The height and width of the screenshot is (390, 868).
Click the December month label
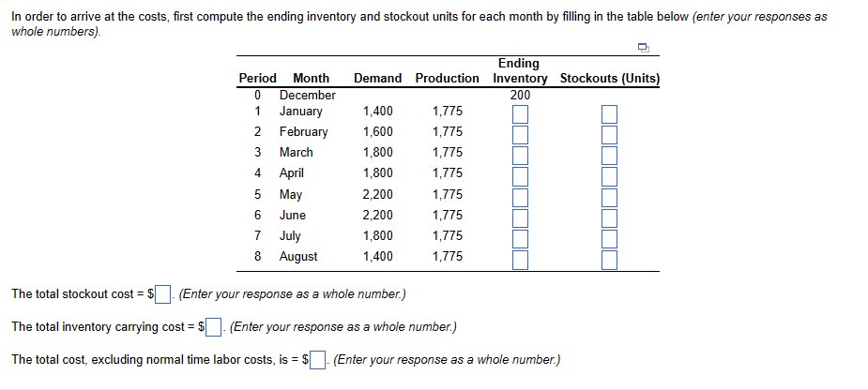click(x=307, y=95)
